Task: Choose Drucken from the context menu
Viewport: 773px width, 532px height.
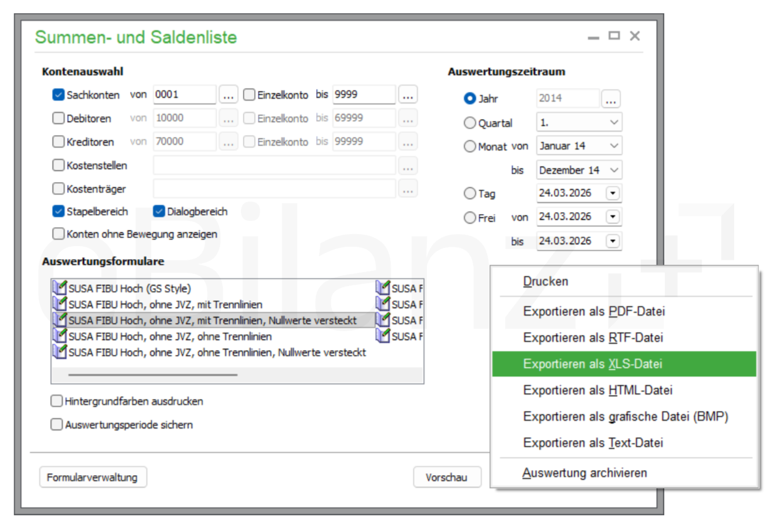Action: point(624,282)
